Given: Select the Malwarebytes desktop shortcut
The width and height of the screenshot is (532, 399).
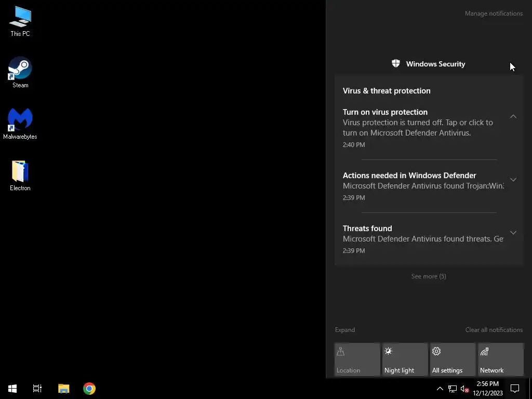Looking at the screenshot, I should coord(20,124).
